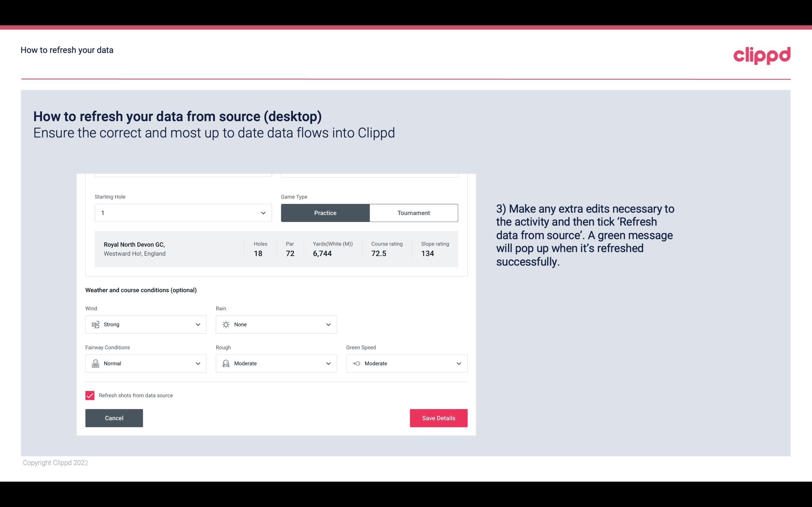Viewport: 812px width, 507px height.
Task: Expand the Wind condition selector
Action: click(197, 324)
